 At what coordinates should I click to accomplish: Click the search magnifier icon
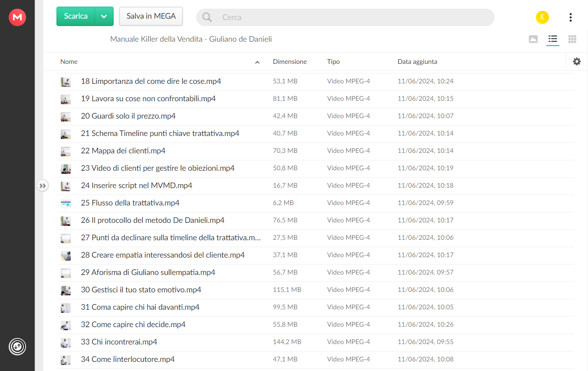(207, 17)
